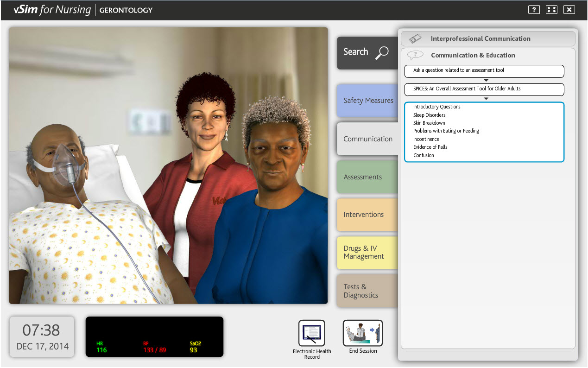Image resolution: width=588 pixels, height=368 pixels.
Task: Switch to the Communication tab
Action: click(x=367, y=139)
